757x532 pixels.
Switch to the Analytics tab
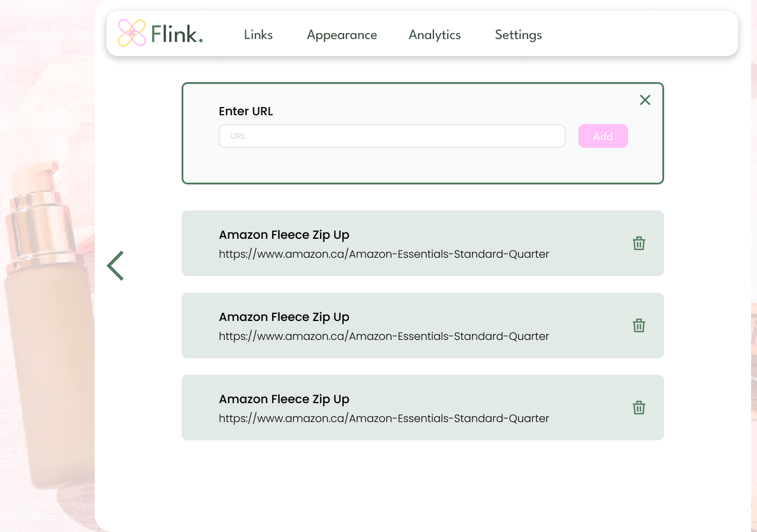[x=435, y=35]
